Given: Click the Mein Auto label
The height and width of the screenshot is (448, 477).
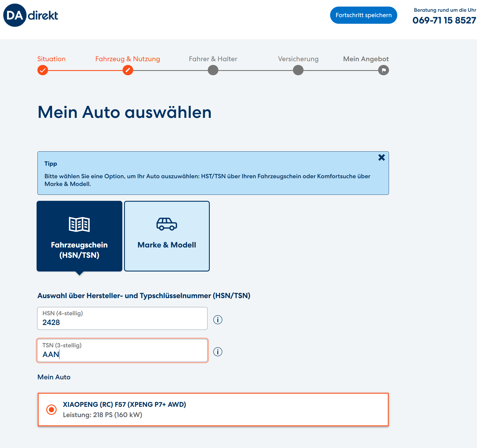Looking at the screenshot, I should 54,377.
